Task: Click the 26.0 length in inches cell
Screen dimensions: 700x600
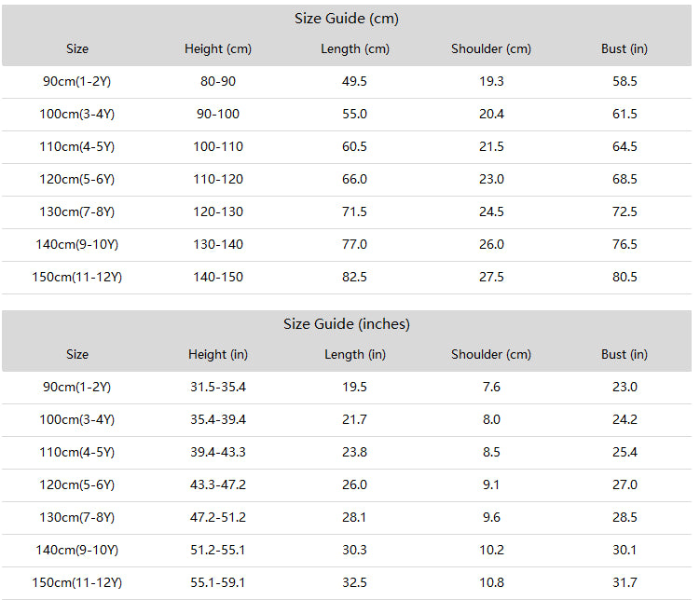Action: tap(354, 484)
